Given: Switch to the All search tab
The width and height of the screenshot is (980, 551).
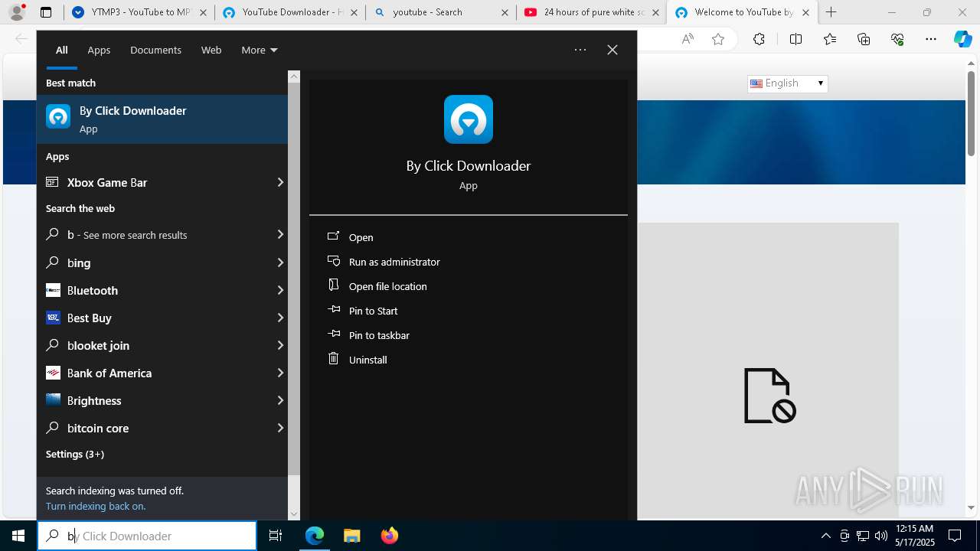Looking at the screenshot, I should click(62, 50).
